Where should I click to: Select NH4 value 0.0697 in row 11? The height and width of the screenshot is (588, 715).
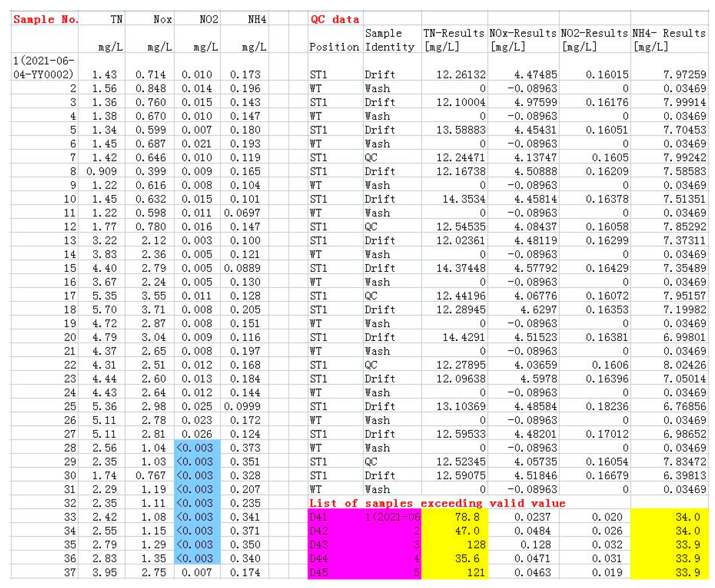point(242,213)
